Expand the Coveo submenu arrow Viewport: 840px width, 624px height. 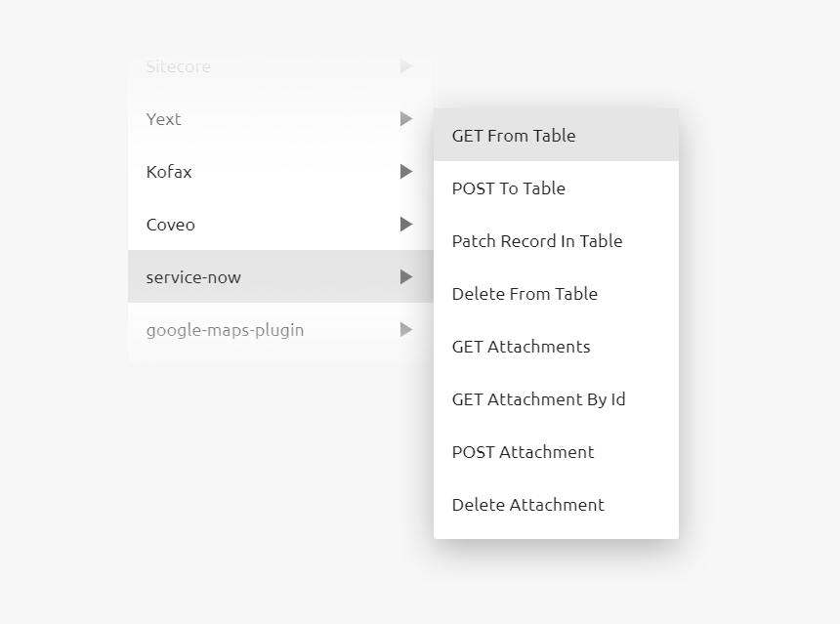click(x=406, y=225)
